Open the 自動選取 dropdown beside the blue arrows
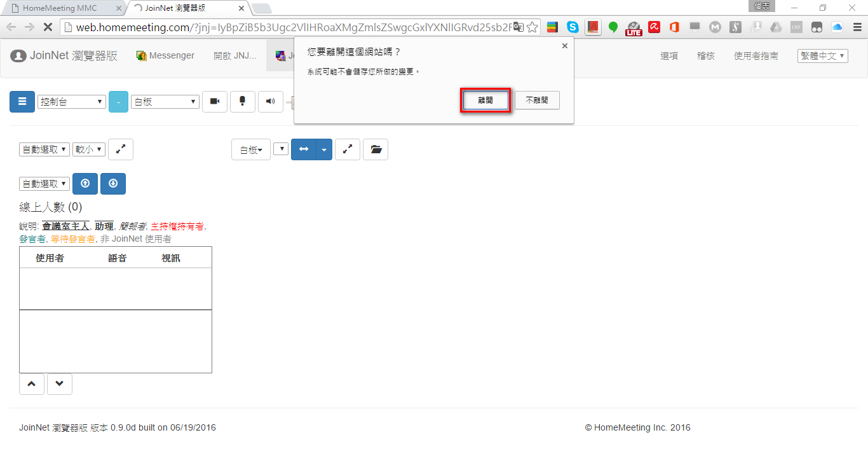Screen dimensions: 868x463 click(x=44, y=183)
